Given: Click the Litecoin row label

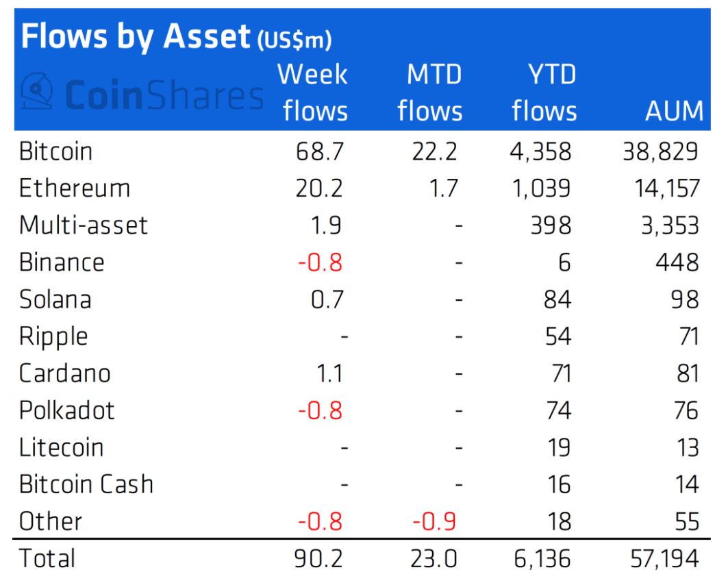Looking at the screenshot, I should point(61,447).
